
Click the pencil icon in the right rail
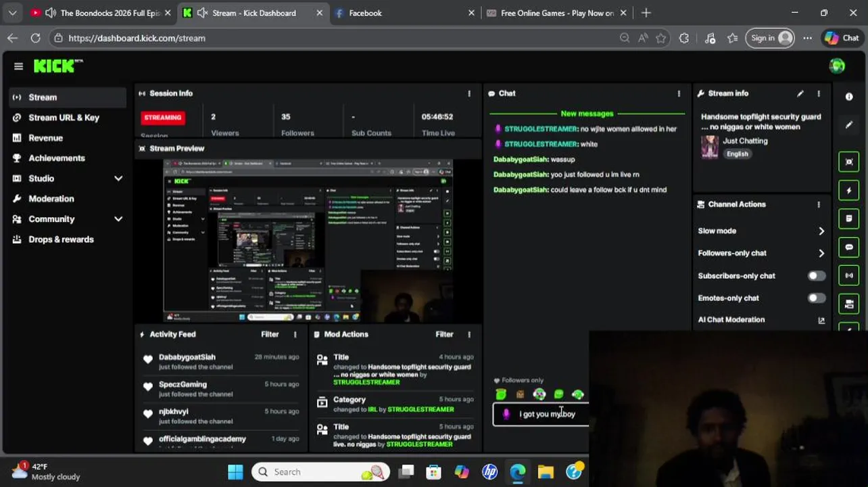click(849, 124)
